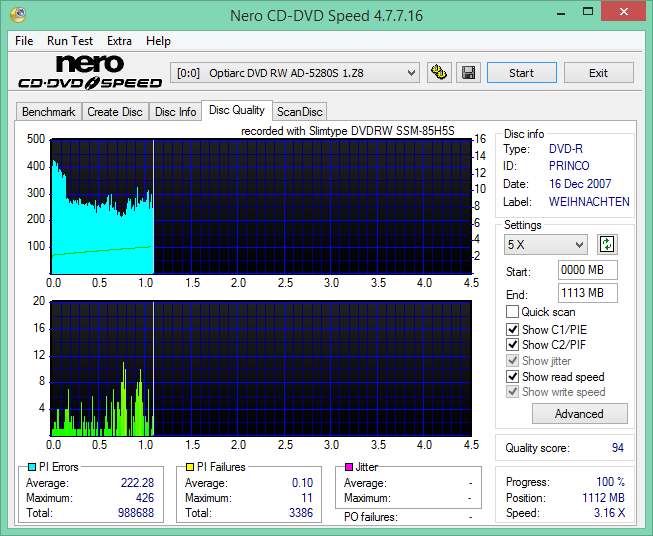Click the Progress value 100 %

click(x=611, y=482)
